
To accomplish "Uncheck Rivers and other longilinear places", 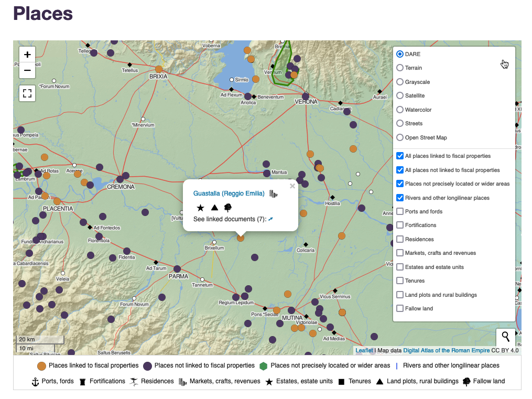I will click(400, 198).
